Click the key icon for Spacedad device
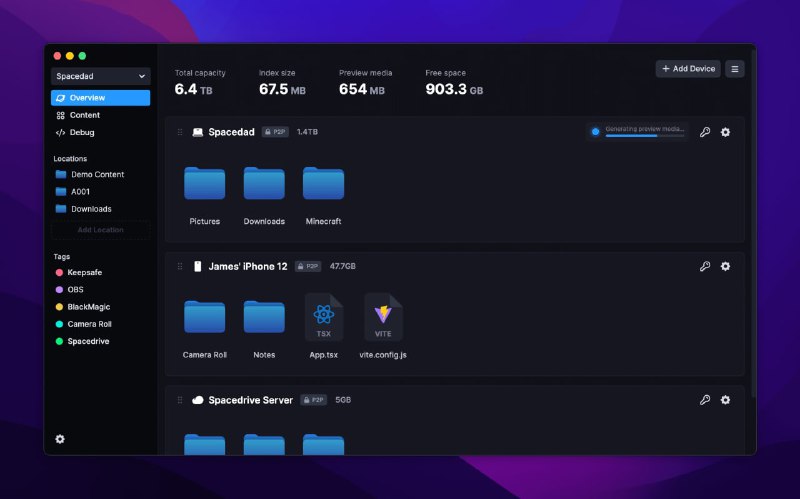Image resolution: width=800 pixels, height=499 pixels. [705, 132]
